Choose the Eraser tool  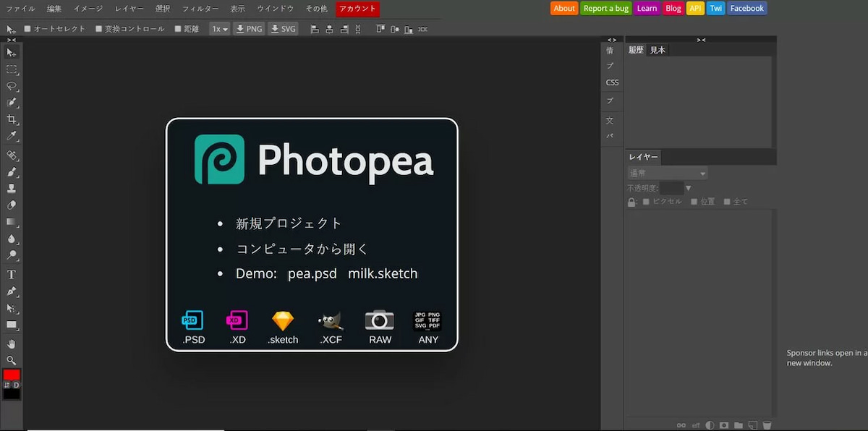pyautogui.click(x=12, y=205)
